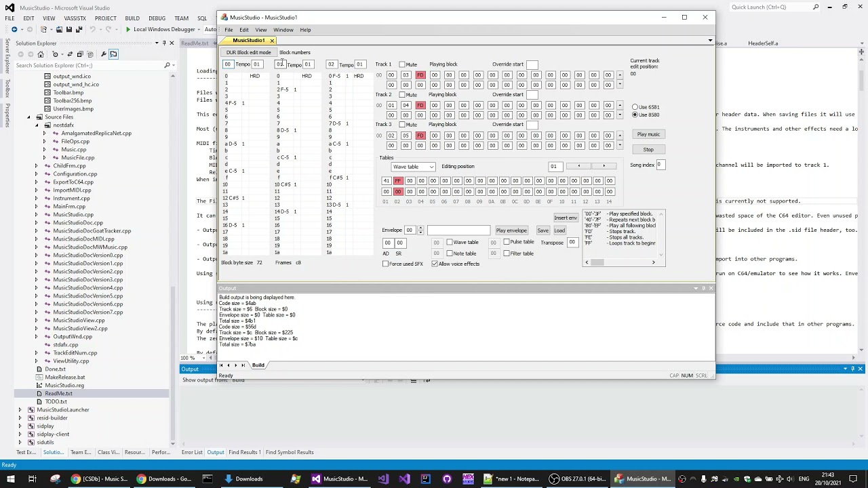Click the Insert env button
868x488 pixels.
(566, 218)
